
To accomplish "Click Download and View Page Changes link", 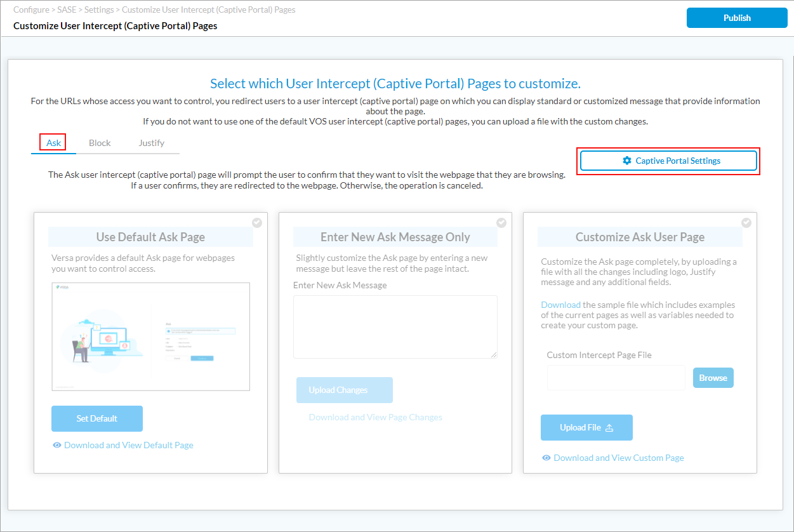I will point(375,417).
